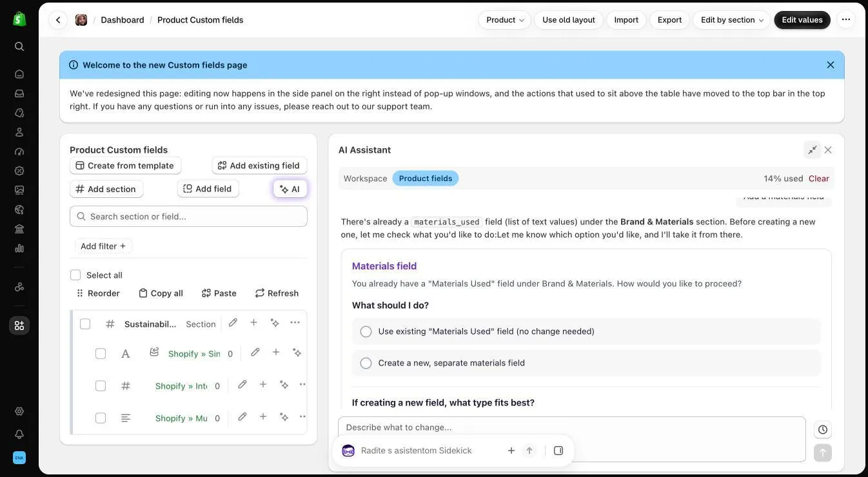This screenshot has width=868, height=477.
Task: Open AI sparkle for the Sustainabil... section row
Action: click(275, 322)
